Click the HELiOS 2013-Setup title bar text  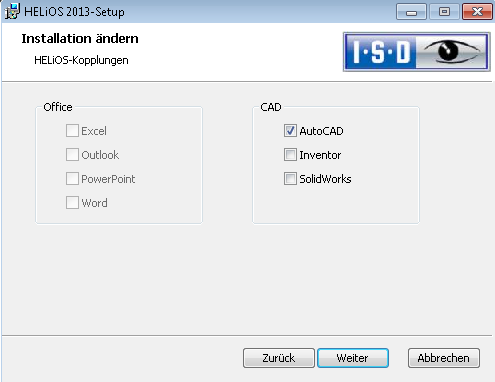pyautogui.click(x=74, y=12)
